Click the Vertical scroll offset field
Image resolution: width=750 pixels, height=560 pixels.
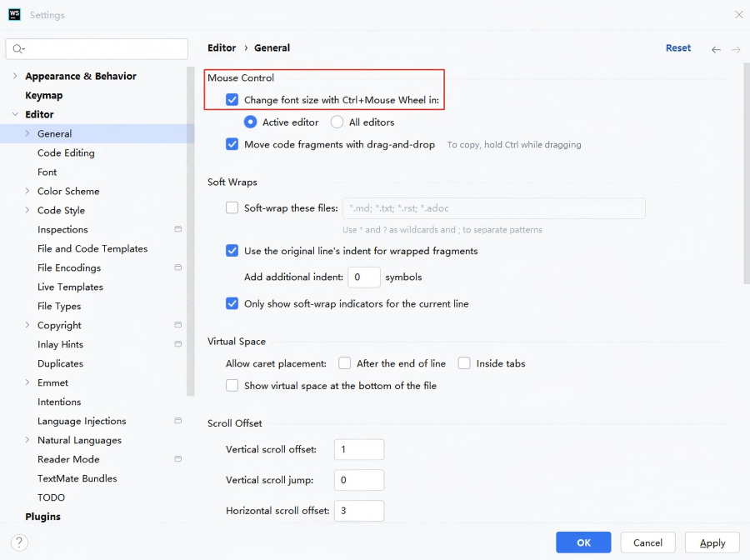pos(358,449)
